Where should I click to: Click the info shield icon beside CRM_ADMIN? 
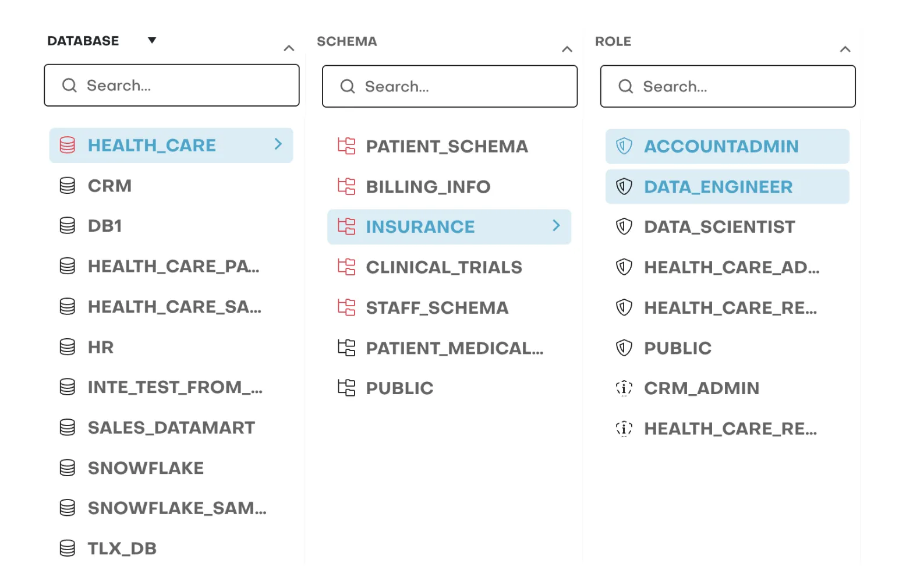pyautogui.click(x=624, y=388)
